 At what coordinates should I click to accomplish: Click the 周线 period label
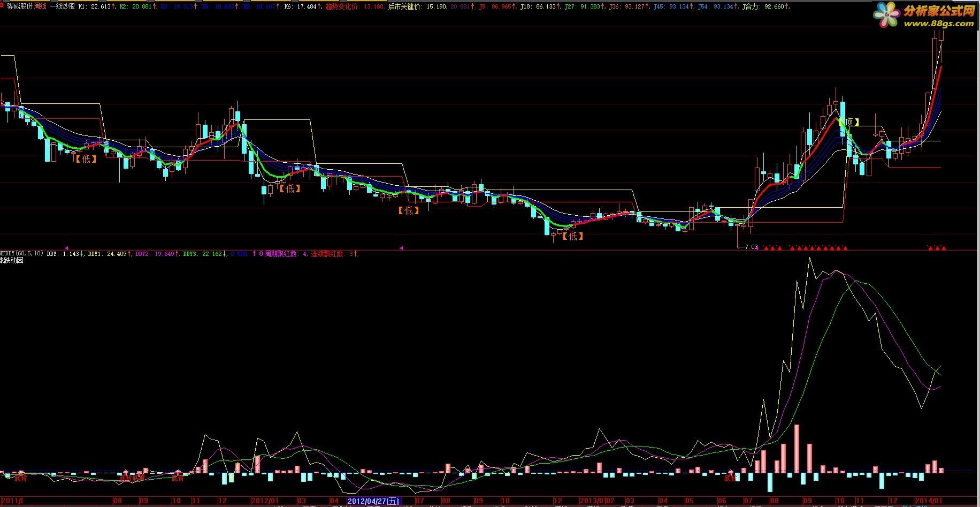pyautogui.click(x=41, y=6)
